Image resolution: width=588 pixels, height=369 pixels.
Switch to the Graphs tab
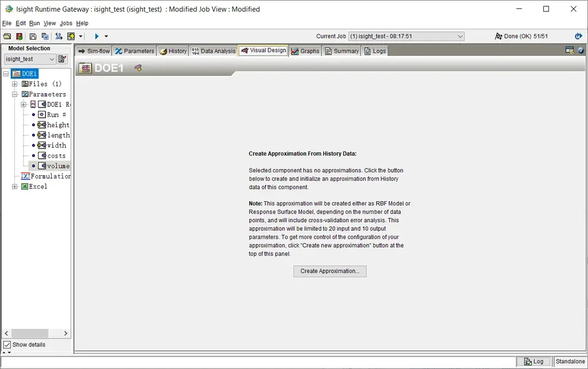305,51
